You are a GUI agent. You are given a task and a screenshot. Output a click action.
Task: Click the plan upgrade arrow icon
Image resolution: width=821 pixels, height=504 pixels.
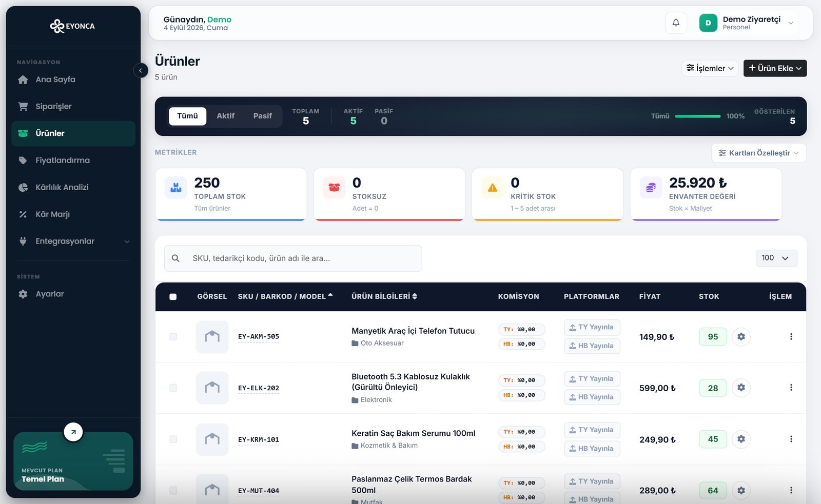coord(73,432)
